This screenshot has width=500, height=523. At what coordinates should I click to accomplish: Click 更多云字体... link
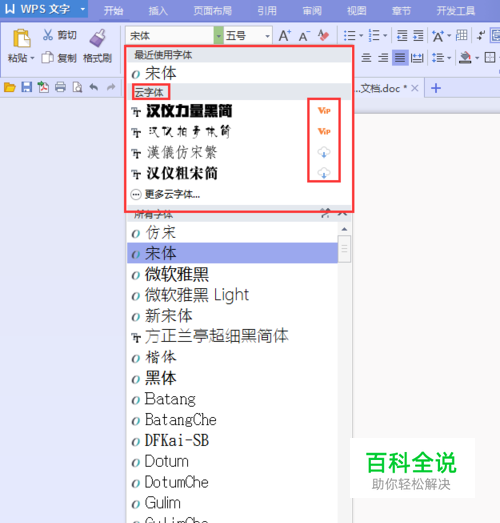[172, 194]
